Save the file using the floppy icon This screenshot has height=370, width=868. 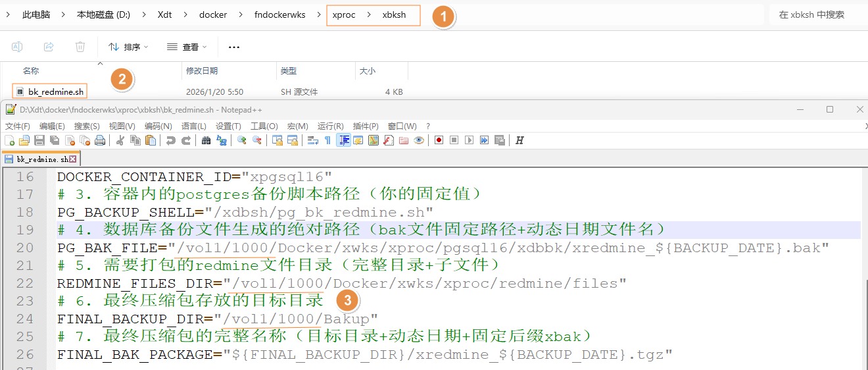coord(39,140)
